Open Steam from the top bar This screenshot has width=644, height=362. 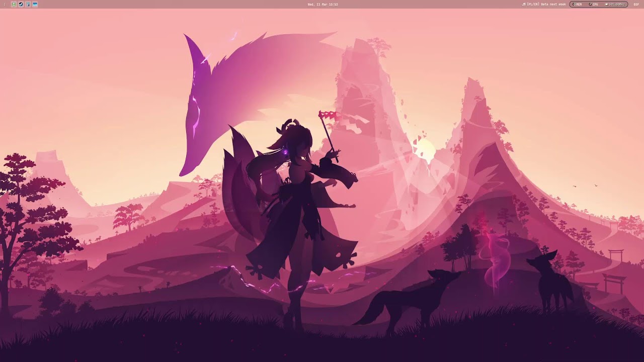(x=21, y=4)
